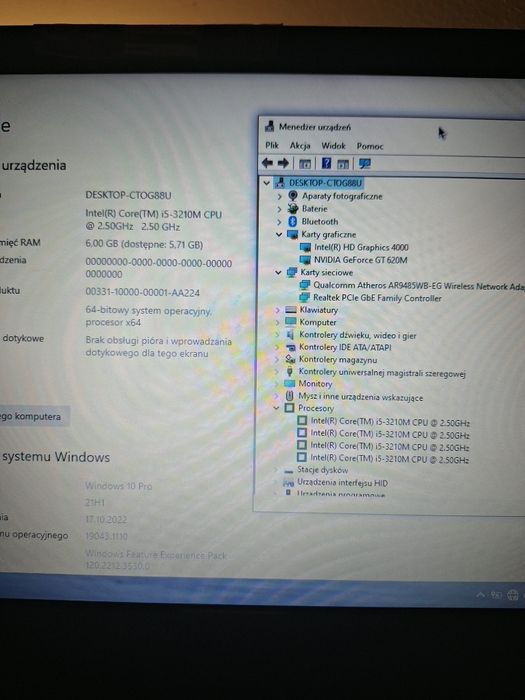The height and width of the screenshot is (700, 525).
Task: Click the Kontrolery dźwięku speaker icon
Action: (x=290, y=334)
